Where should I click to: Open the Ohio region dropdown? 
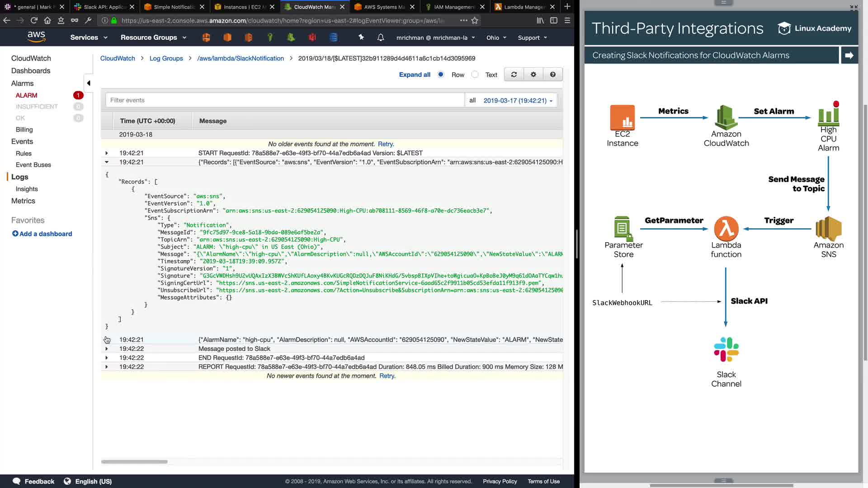(x=496, y=38)
